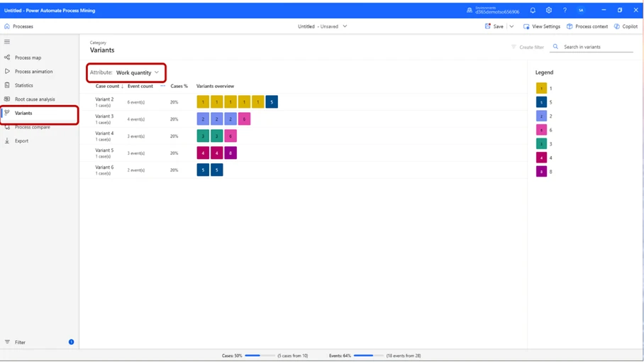Viewport: 644px width, 362px height.
Task: Open the Environments selector
Action: point(493,10)
